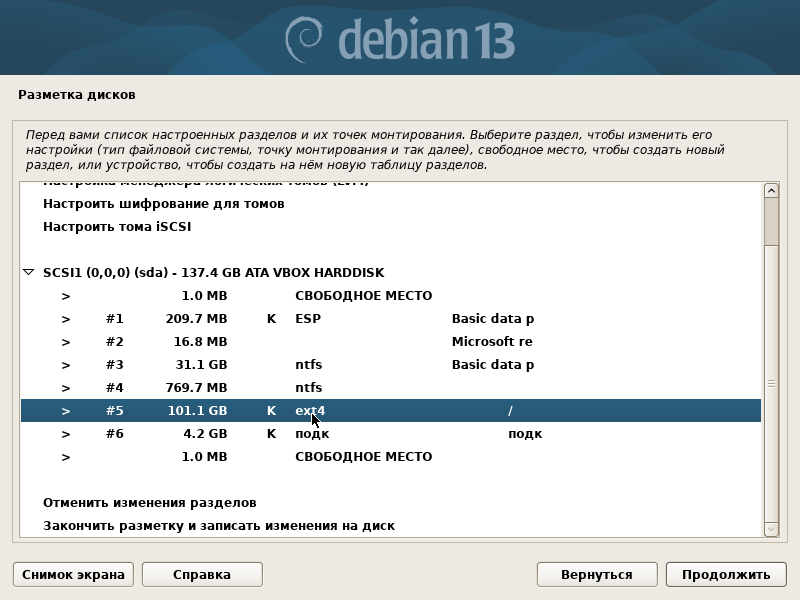Proceed with 'Продолжить' button
This screenshot has width=800, height=600.
726,574
